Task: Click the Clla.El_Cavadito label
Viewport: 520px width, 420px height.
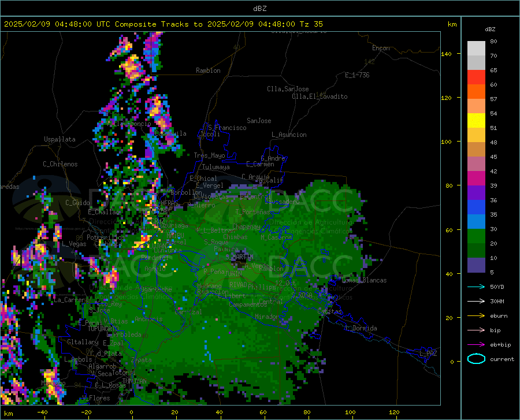Action: point(320,96)
